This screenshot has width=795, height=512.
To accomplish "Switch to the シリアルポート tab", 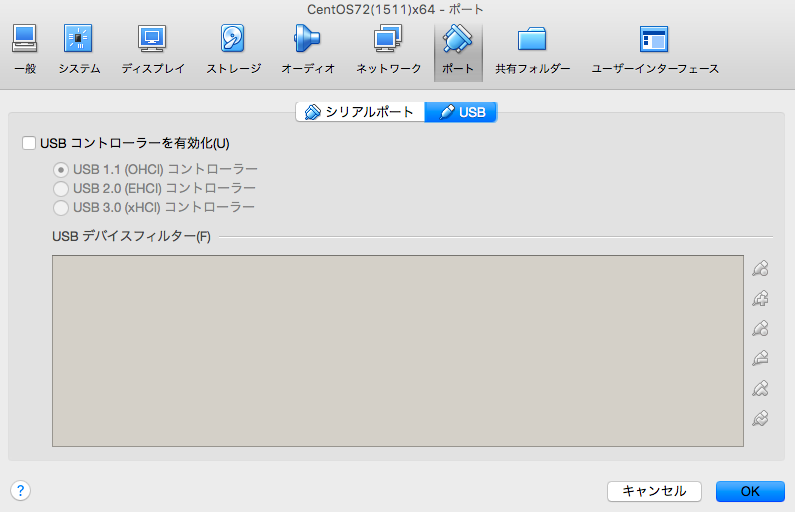I will click(360, 112).
